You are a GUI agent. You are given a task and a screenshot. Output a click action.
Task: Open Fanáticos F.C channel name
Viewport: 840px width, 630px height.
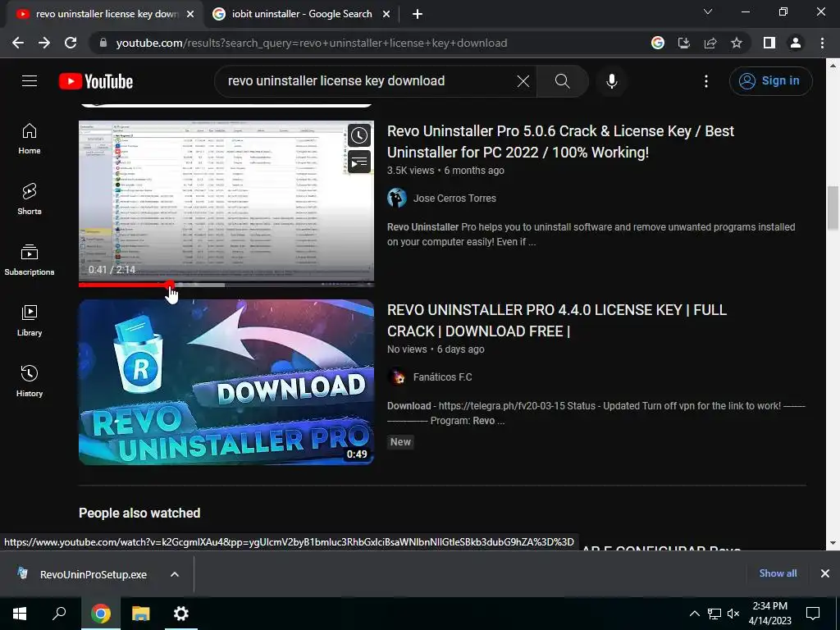(442, 377)
